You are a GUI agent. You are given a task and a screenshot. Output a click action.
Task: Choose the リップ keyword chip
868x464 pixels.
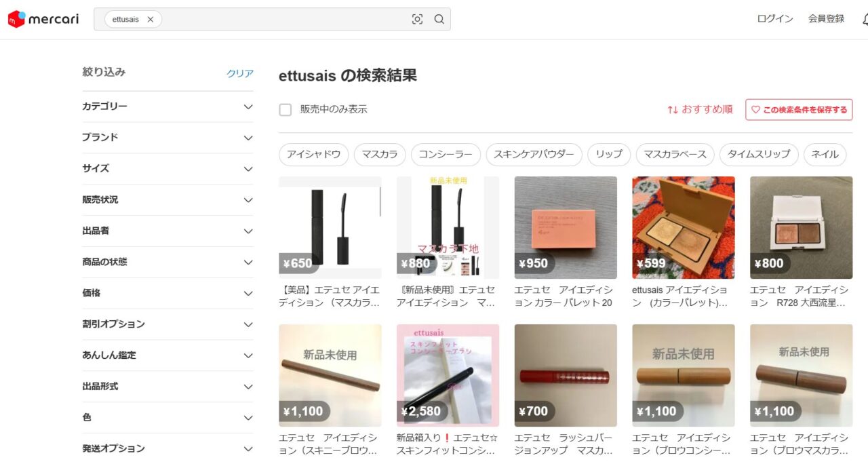coord(609,155)
